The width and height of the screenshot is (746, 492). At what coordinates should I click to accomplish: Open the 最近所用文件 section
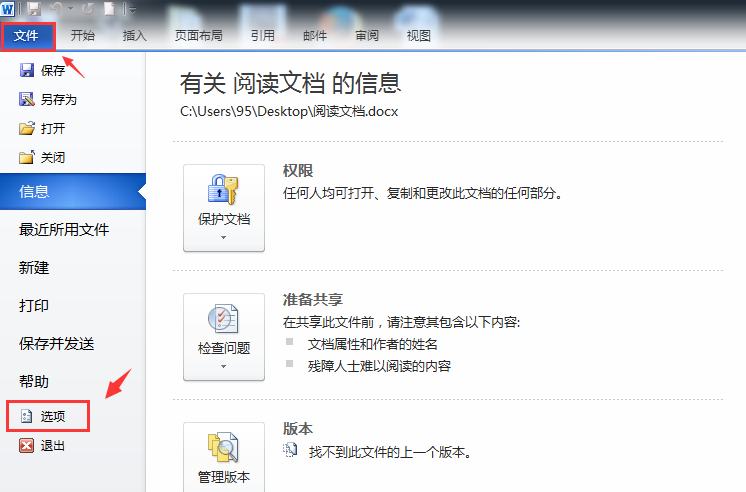tap(64, 230)
